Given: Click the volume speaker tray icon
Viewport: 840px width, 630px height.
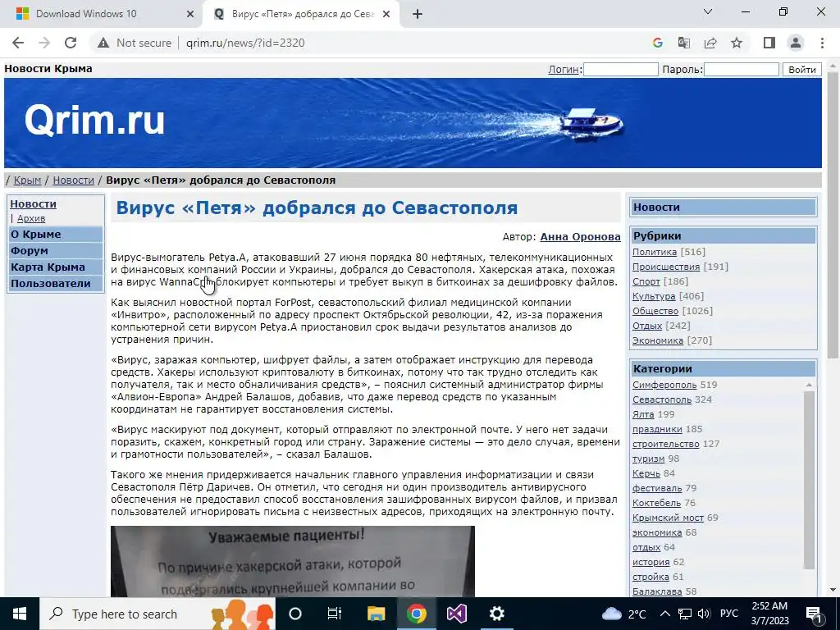Looking at the screenshot, I should pos(704,614).
